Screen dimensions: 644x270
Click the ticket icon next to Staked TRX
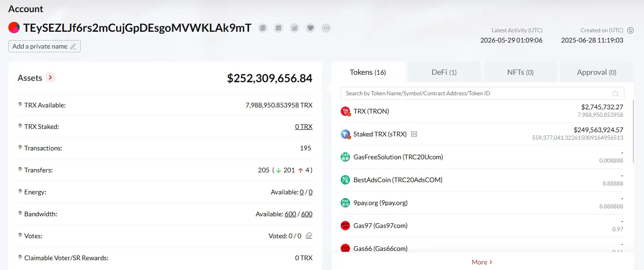pos(414,134)
